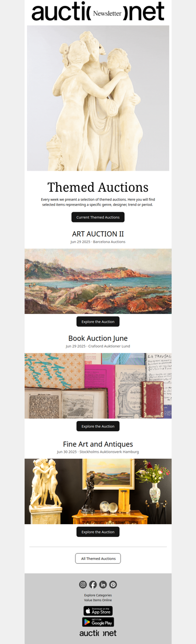The height and width of the screenshot is (644, 196).
Task: Open the Value Items Online link
Action: click(98, 600)
